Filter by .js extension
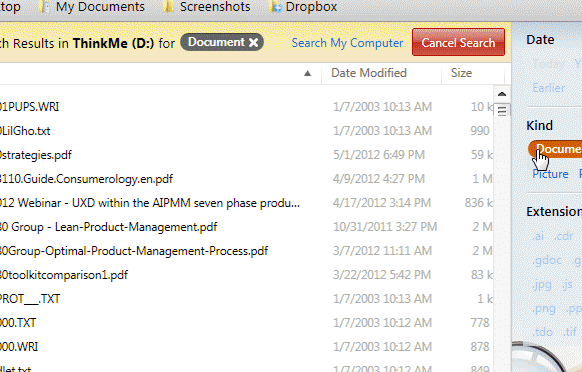582x372 pixels. (567, 285)
